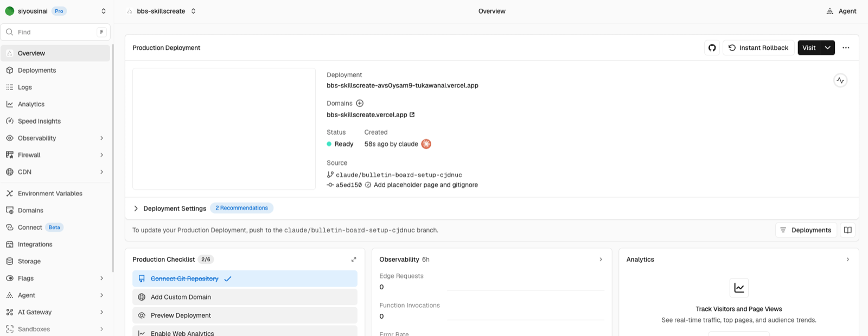This screenshot has height=336, width=868.
Task: Click the Instant Rollback button
Action: 758,48
